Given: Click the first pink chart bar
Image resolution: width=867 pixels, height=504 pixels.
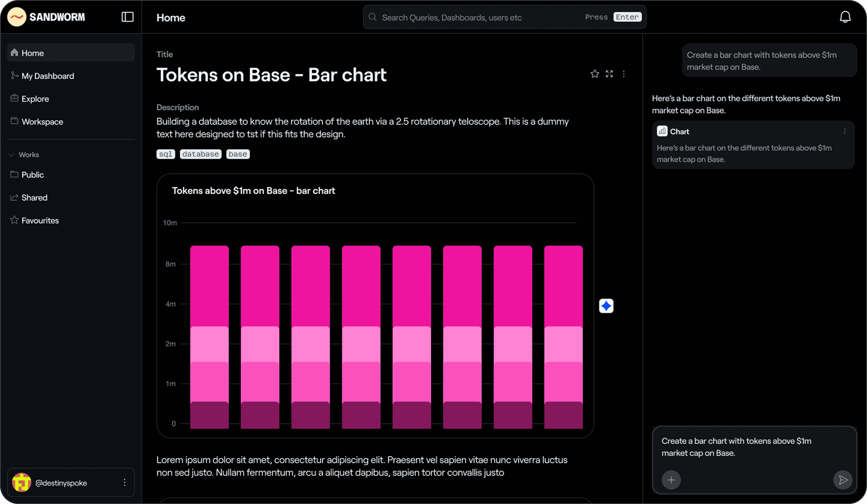Looking at the screenshot, I should (209, 337).
